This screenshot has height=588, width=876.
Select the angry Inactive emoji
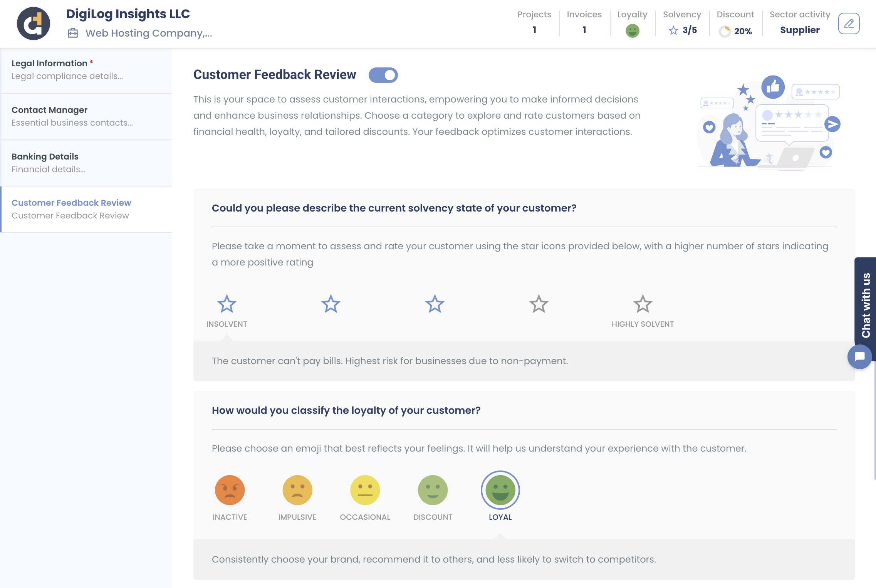tap(230, 489)
